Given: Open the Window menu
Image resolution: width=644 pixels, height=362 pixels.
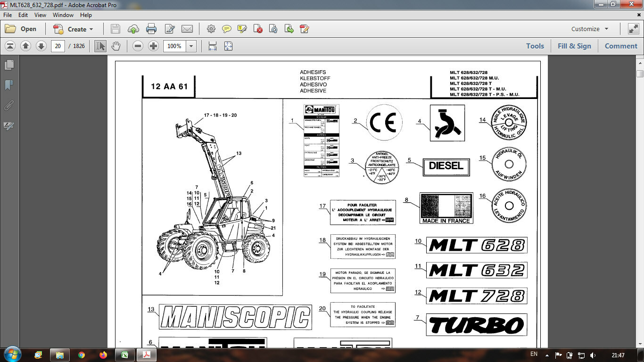Looking at the screenshot, I should tap(63, 15).
